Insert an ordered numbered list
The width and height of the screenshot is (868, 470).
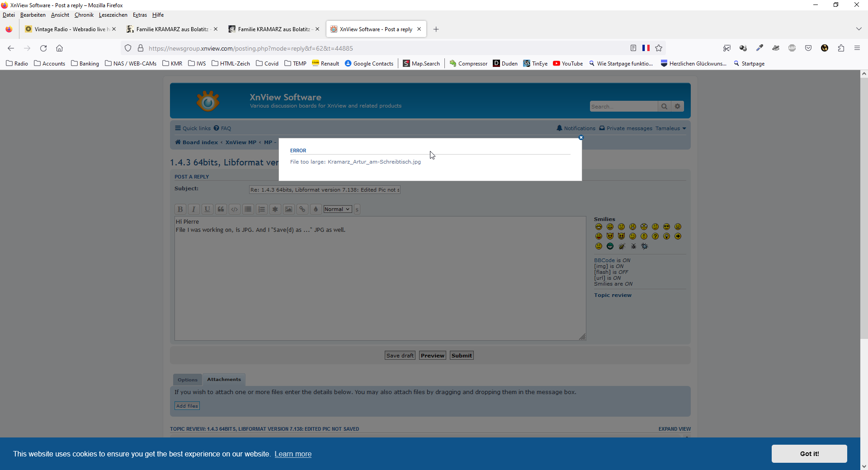pyautogui.click(x=261, y=209)
